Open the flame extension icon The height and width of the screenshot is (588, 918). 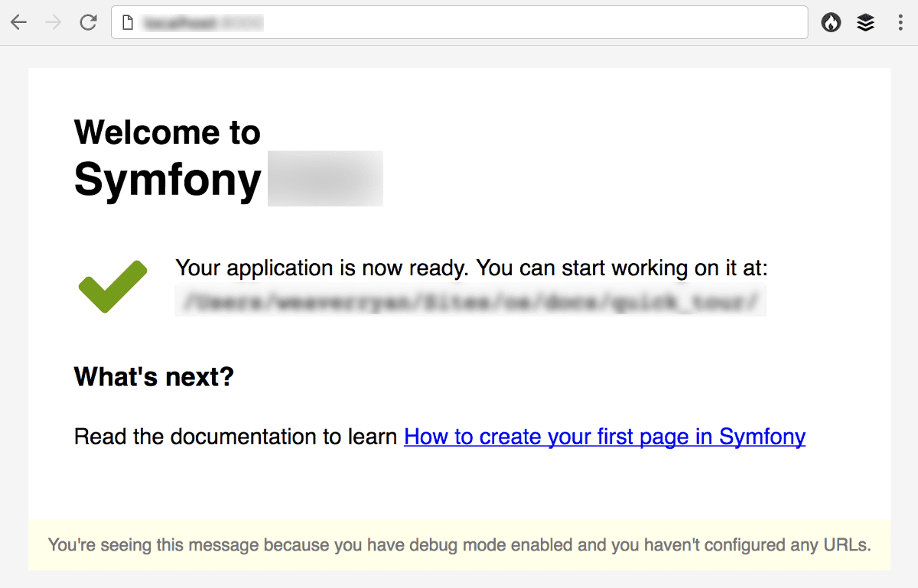click(831, 23)
